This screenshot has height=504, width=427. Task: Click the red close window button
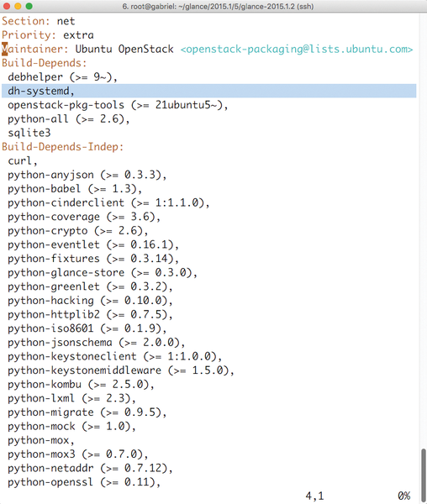[6, 6]
